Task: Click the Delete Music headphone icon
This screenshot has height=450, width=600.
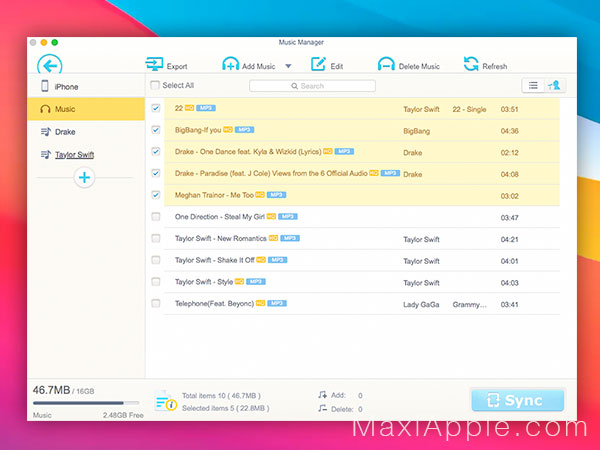Action: coord(386,64)
